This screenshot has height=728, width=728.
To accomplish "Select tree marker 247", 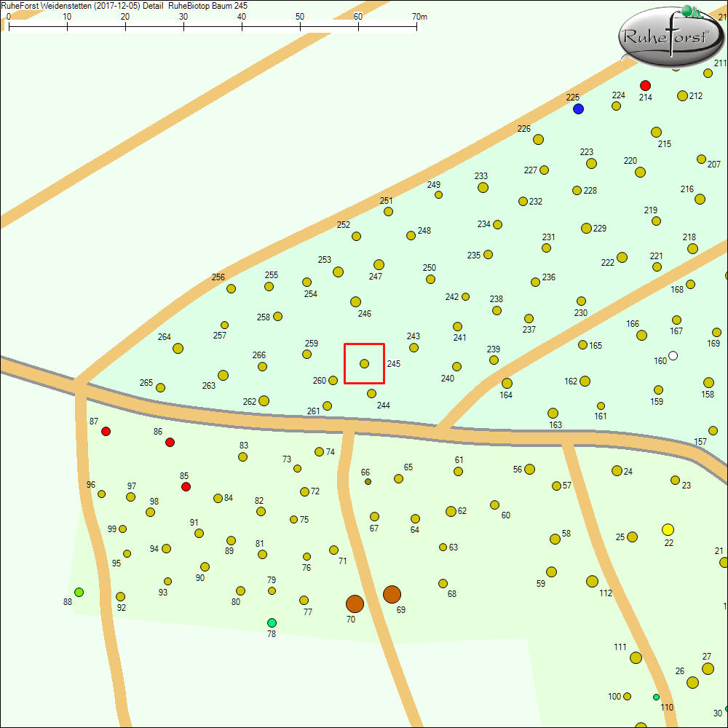I will point(379,264).
